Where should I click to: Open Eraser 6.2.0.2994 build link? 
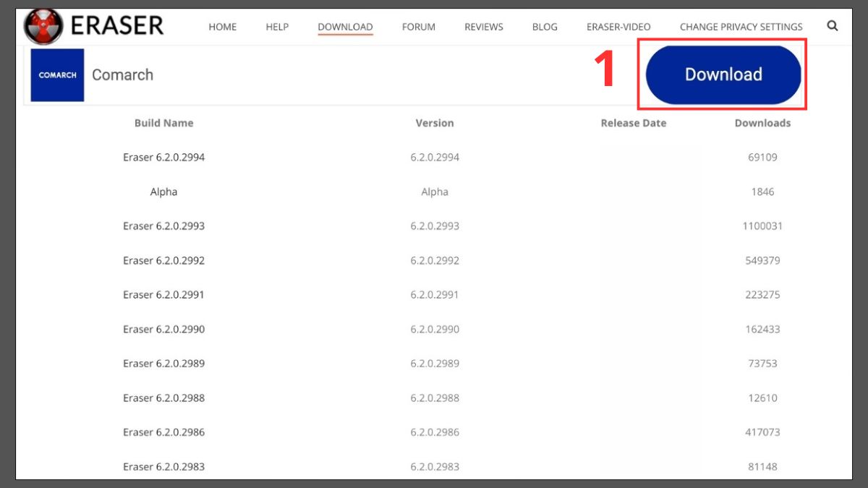point(164,157)
